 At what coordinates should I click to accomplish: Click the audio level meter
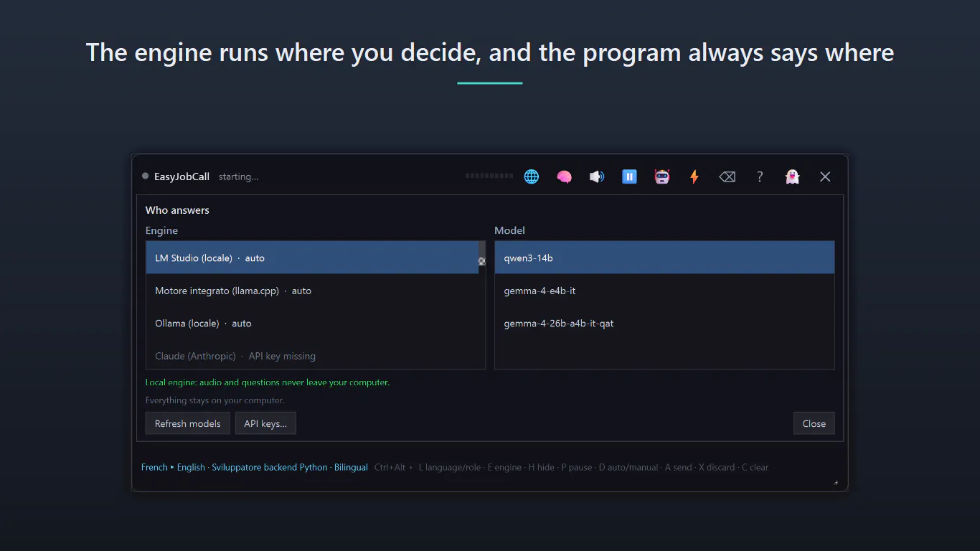[x=489, y=176]
